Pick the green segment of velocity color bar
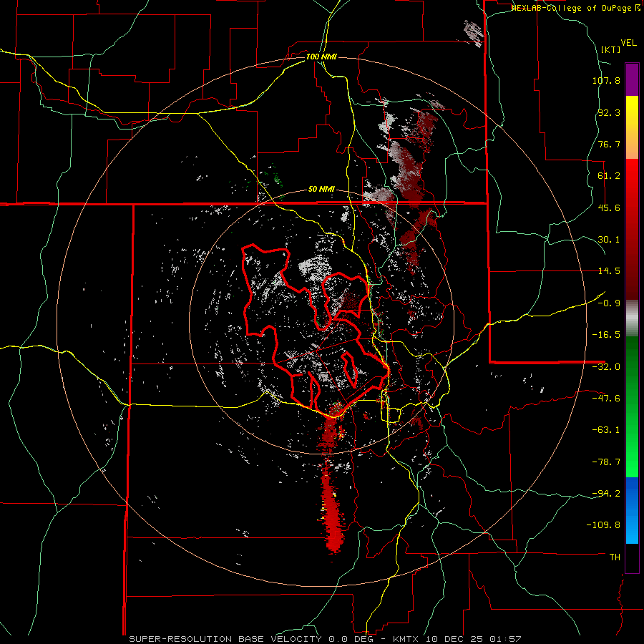The image size is (644, 644). [632, 406]
